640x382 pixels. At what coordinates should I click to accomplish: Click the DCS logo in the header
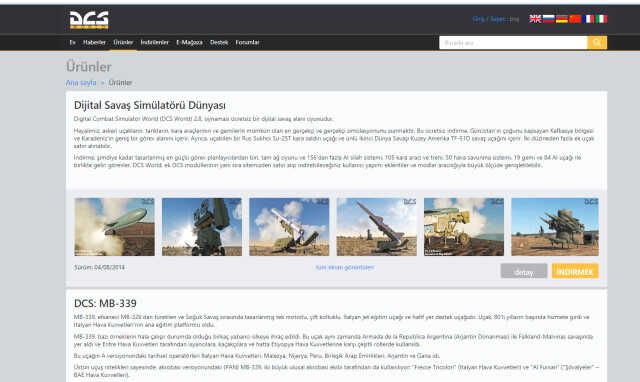pos(89,20)
